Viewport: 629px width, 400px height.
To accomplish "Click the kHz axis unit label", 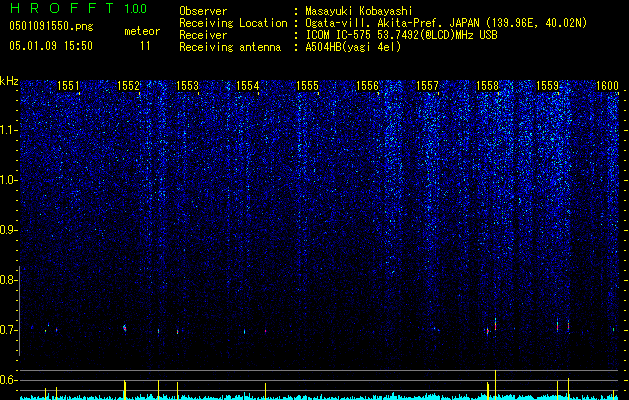I will point(9,81).
